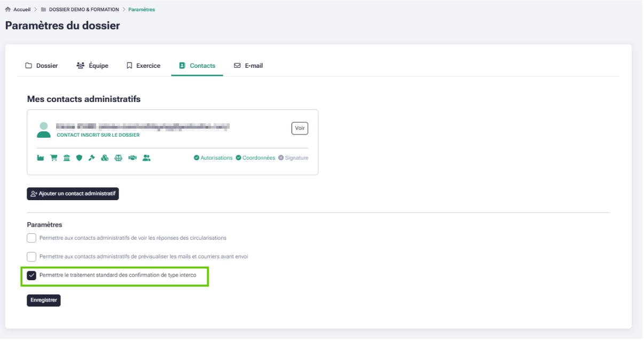Viewport: 644px width, 340px height.
Task: Click Ajouter un contact administratif
Action: pyautogui.click(x=73, y=194)
